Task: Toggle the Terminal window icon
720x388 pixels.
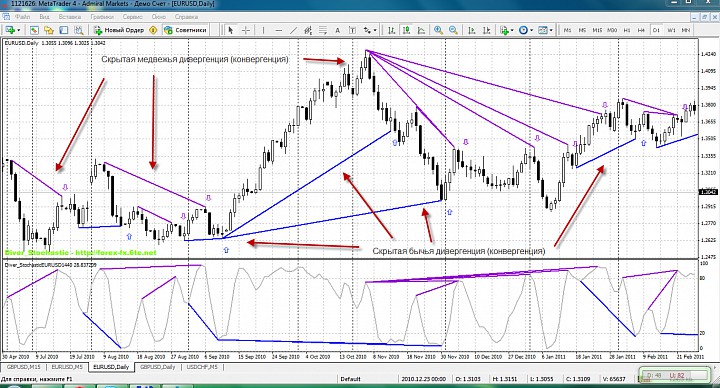Action: pyautogui.click(x=64, y=30)
